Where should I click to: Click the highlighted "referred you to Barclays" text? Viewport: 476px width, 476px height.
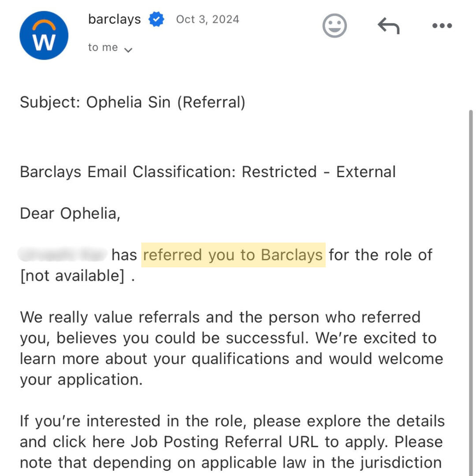point(233,255)
